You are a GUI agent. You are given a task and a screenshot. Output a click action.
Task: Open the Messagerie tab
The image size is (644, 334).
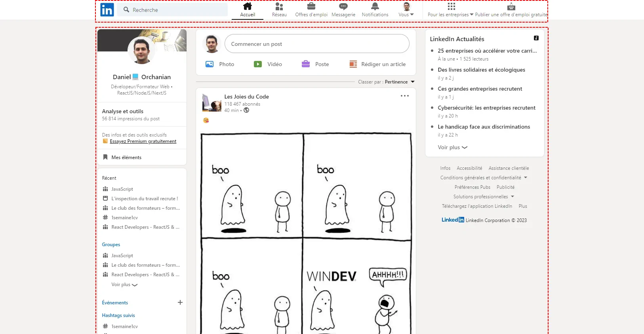pos(343,10)
